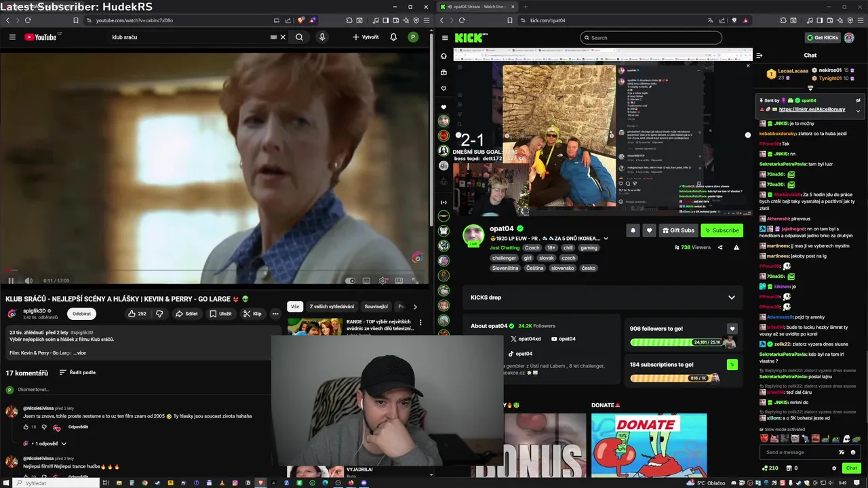This screenshot has width=868, height=488.
Task: Subscribe to spiglik3D with Odebírat
Action: [81, 314]
